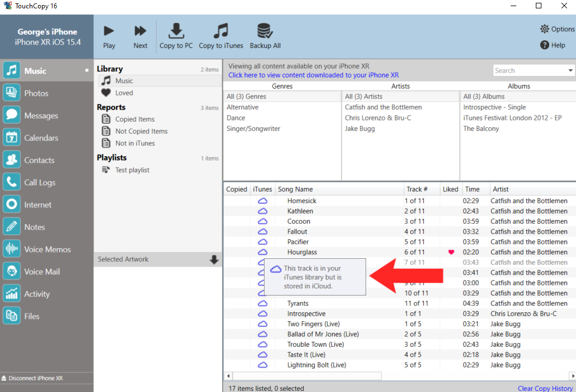Open Options settings

(557, 28)
